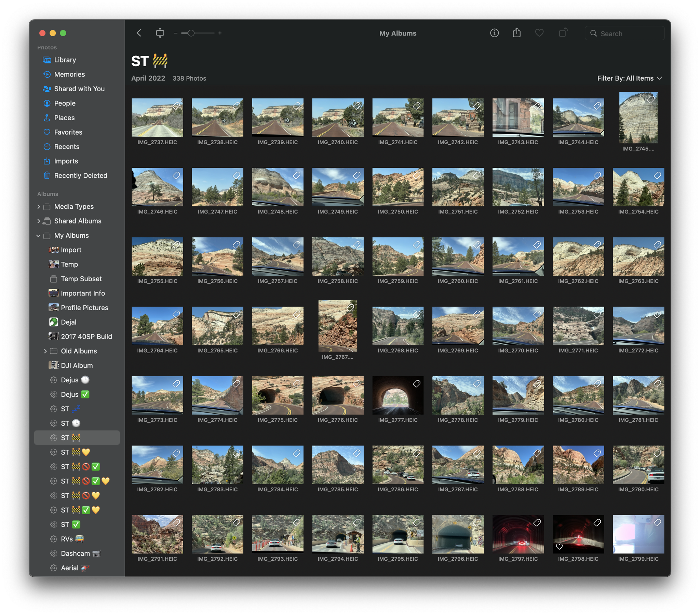Collapse My Albums folder

pyautogui.click(x=38, y=236)
